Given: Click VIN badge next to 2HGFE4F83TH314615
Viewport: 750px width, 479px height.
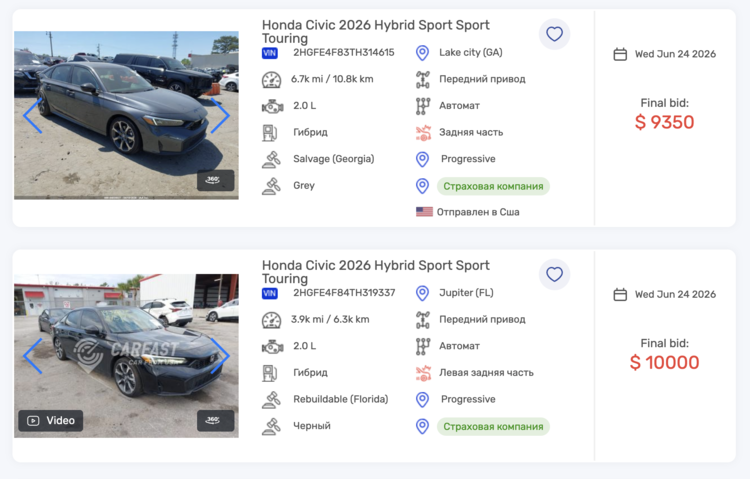Looking at the screenshot, I should coord(270,53).
